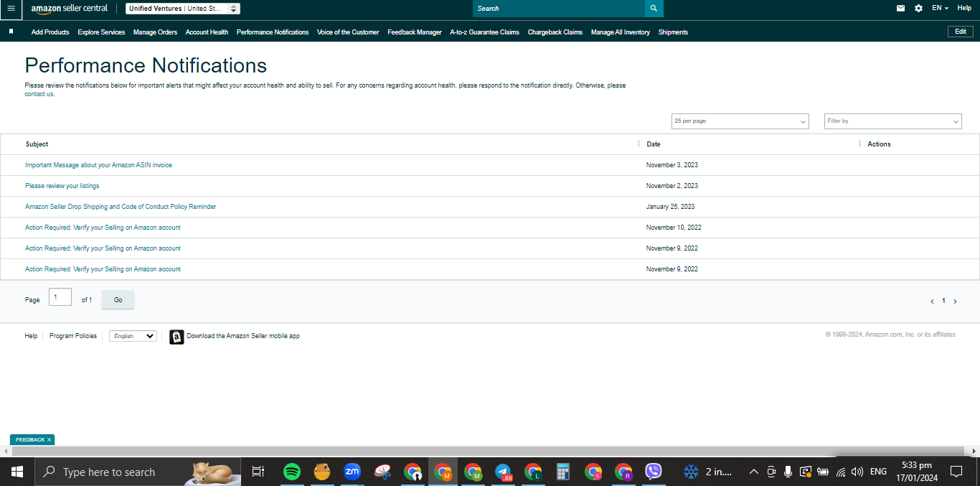This screenshot has height=486, width=980.
Task: Open Task View in taskbar
Action: coord(258,472)
